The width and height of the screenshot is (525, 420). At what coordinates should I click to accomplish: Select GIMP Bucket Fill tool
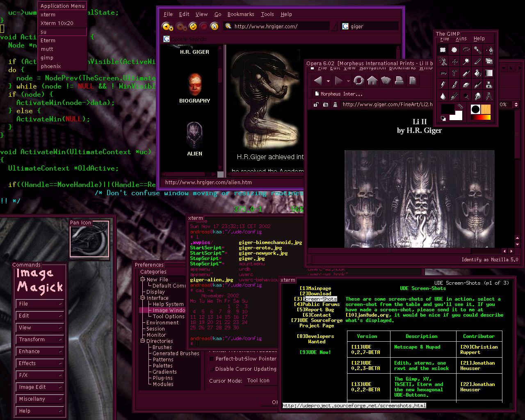coord(477,73)
